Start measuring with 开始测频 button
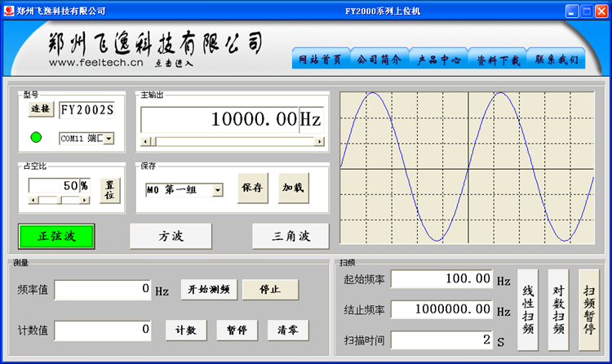This screenshot has height=364, width=612. tap(208, 290)
